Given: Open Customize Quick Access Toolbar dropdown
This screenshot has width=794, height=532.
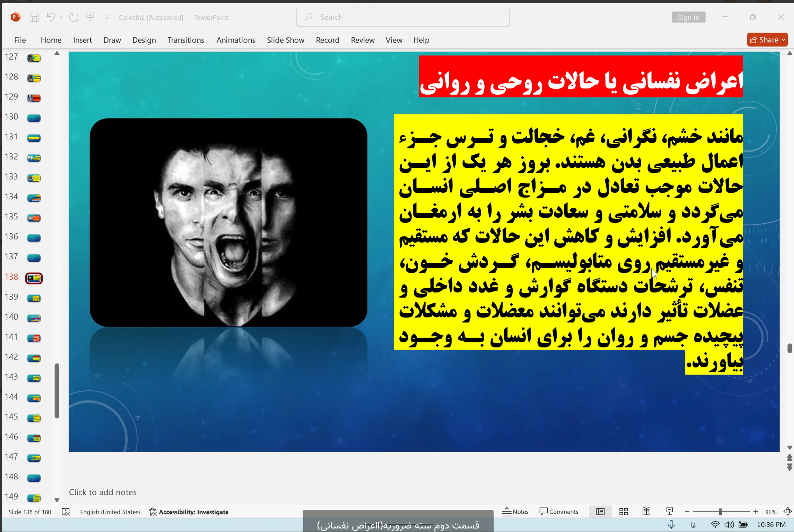Looking at the screenshot, I should click(x=107, y=17).
